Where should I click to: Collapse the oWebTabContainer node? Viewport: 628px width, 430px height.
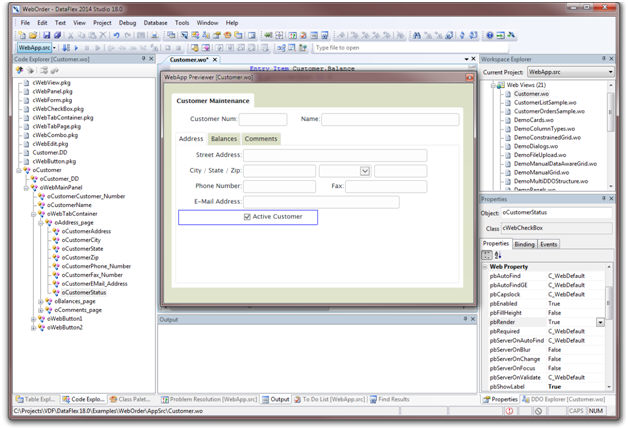pos(34,214)
